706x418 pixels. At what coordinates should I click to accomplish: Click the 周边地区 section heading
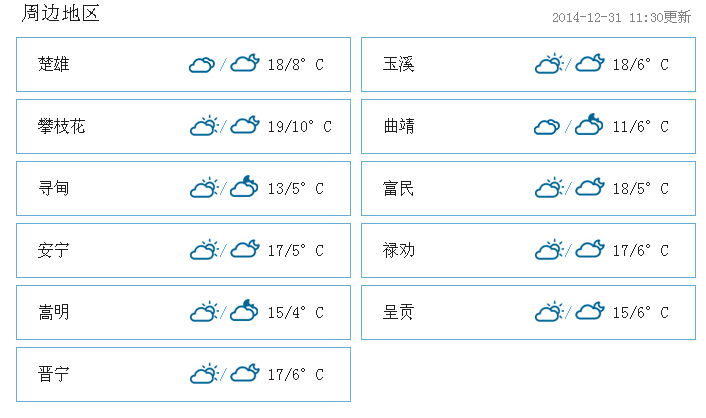pos(60,13)
